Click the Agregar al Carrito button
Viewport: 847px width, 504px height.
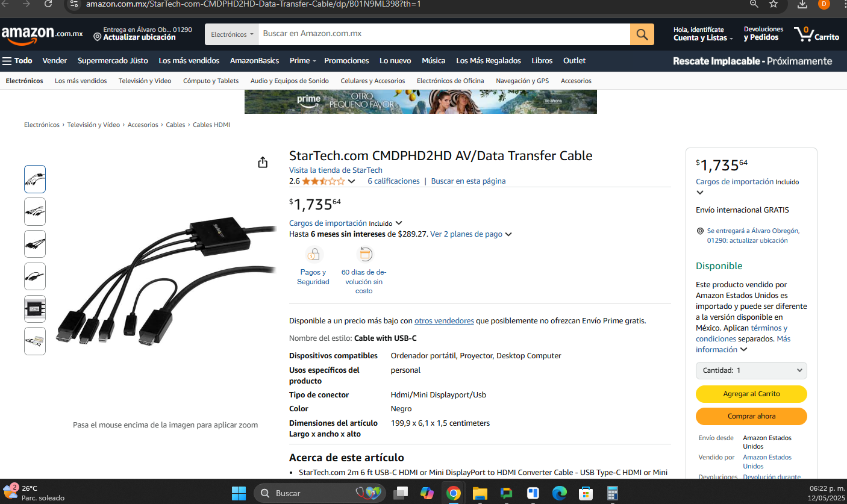click(x=751, y=394)
